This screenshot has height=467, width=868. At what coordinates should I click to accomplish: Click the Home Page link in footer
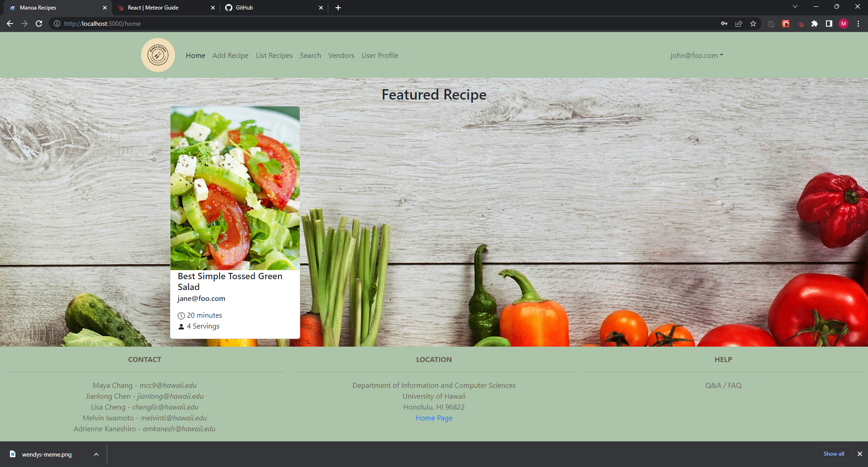[434, 418]
